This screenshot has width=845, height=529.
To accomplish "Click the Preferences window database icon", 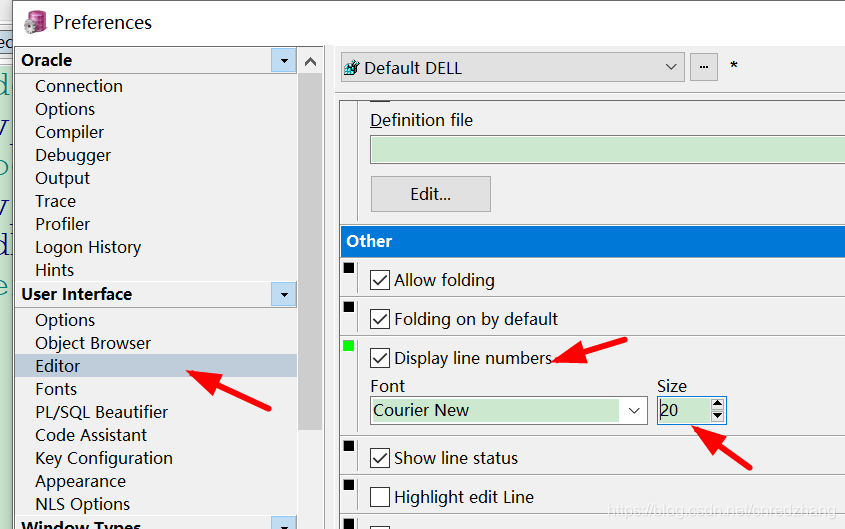I will coord(36,22).
